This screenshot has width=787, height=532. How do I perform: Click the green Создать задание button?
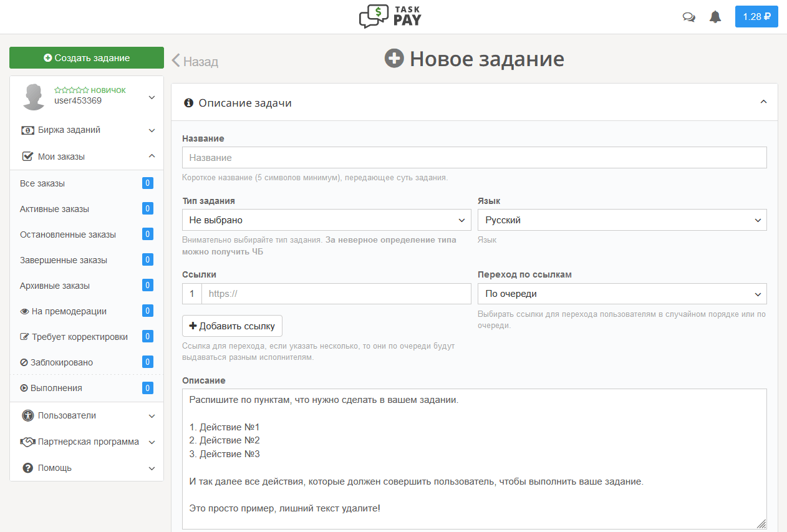(87, 57)
